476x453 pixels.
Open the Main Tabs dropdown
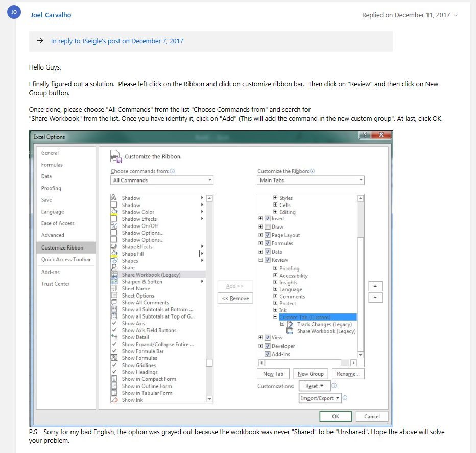point(311,180)
